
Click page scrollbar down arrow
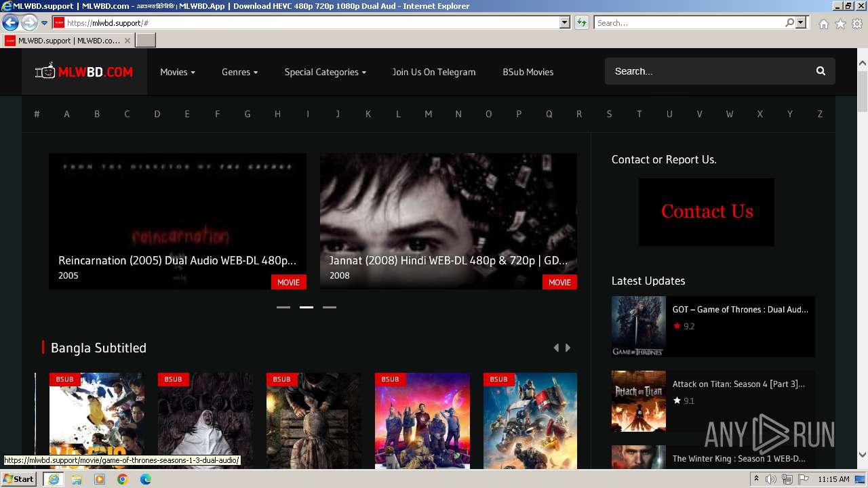click(863, 455)
